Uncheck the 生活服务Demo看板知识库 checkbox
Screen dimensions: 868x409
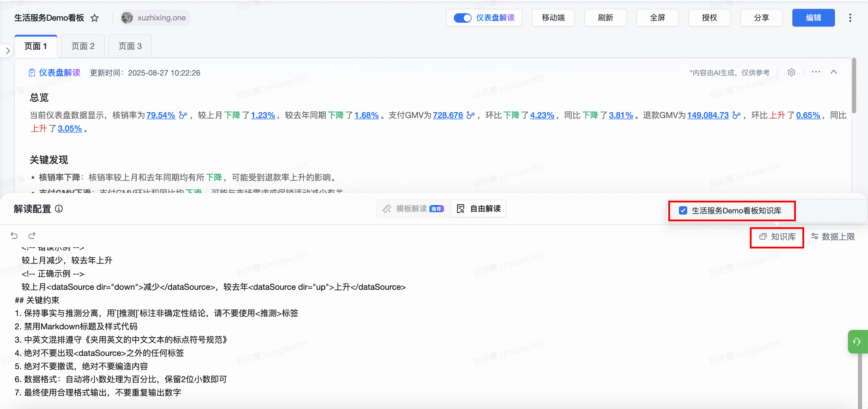683,210
